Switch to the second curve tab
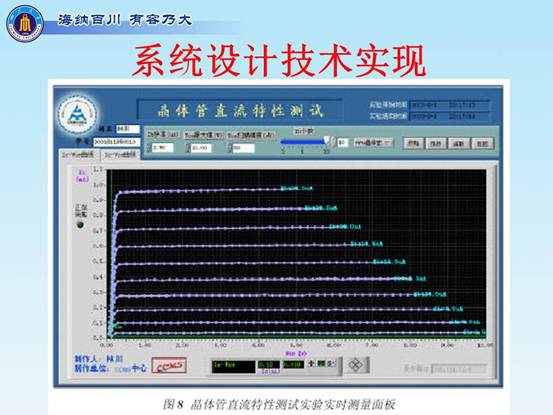Viewport: 553px width, 415px height. click(120, 154)
